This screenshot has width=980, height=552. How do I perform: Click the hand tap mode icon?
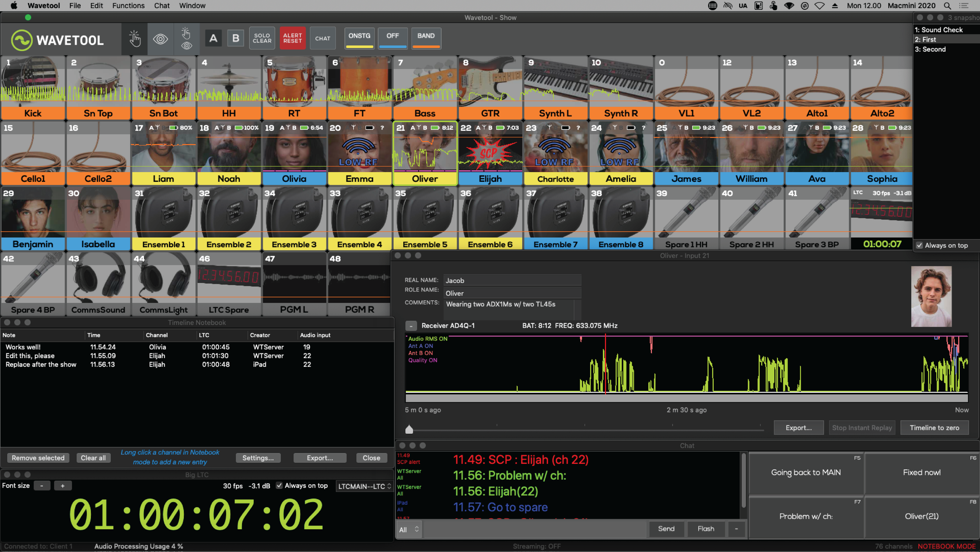(x=135, y=39)
